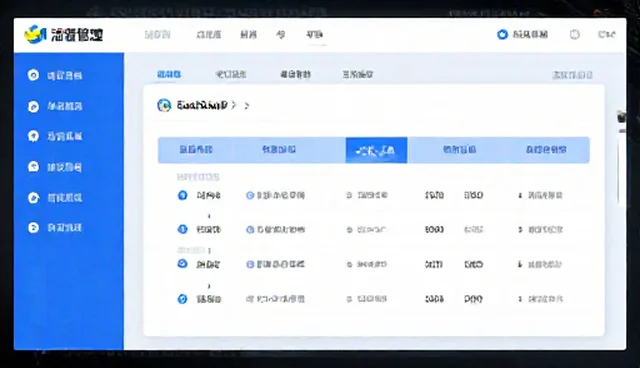
Task: Click the first chevron after the card title
Action: [233, 105]
